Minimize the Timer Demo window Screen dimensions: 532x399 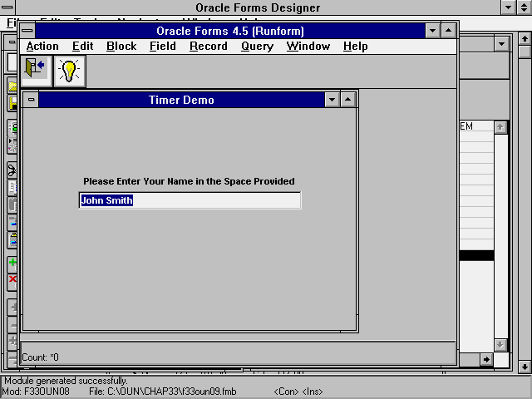point(332,100)
